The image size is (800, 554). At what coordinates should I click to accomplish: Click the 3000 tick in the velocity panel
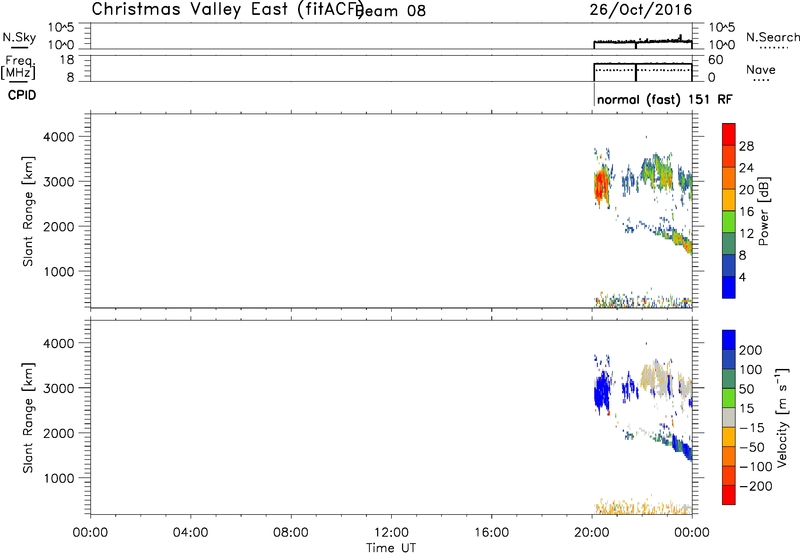tap(58, 388)
